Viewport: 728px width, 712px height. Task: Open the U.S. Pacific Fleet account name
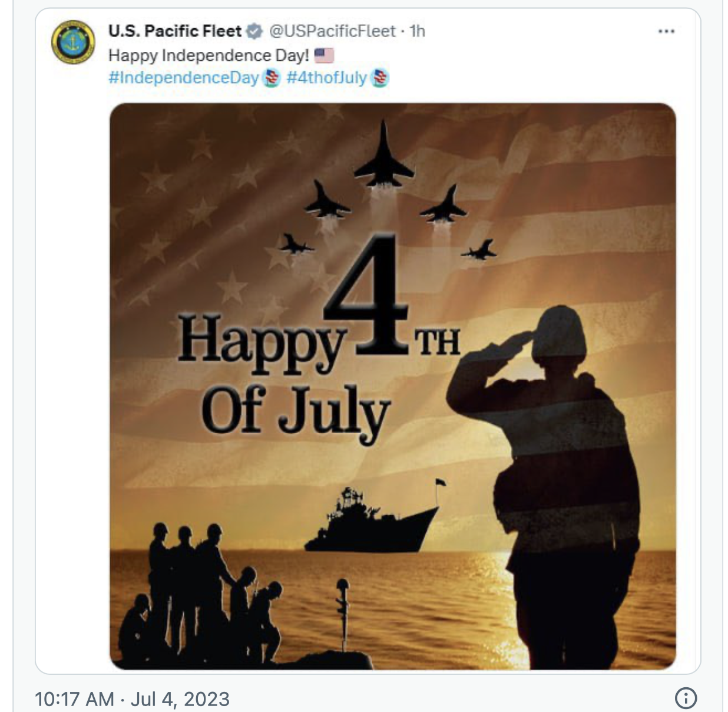[175, 31]
